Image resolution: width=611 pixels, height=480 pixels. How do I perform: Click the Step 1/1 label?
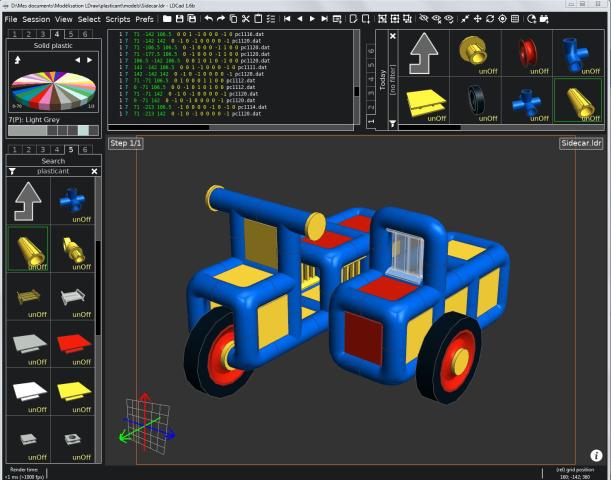[126, 144]
